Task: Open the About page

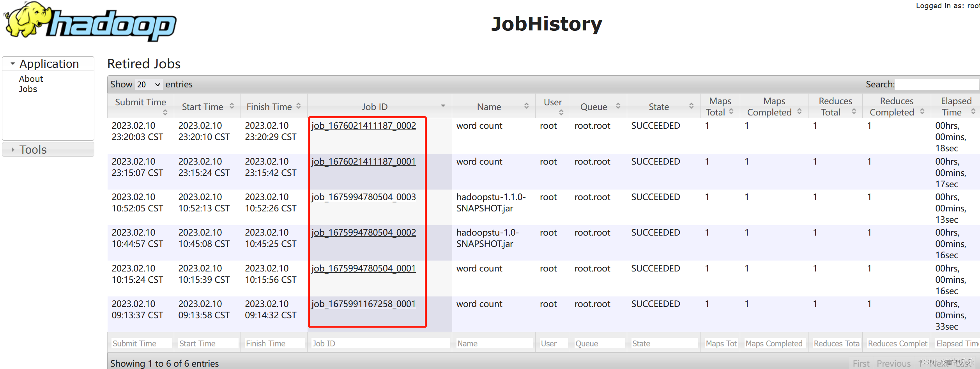Action: tap(31, 78)
